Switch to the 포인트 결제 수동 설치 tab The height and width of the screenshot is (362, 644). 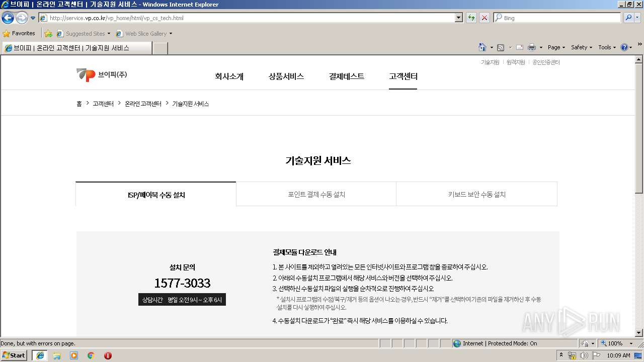[316, 194]
